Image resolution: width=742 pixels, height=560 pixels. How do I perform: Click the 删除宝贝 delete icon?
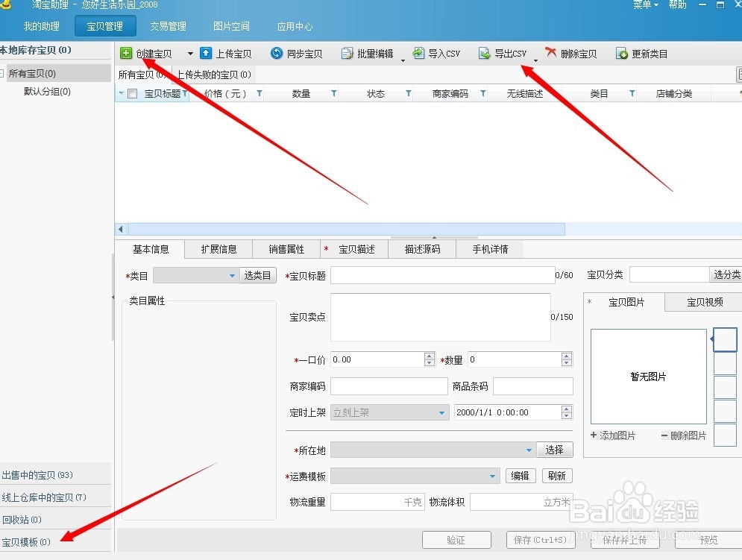551,52
